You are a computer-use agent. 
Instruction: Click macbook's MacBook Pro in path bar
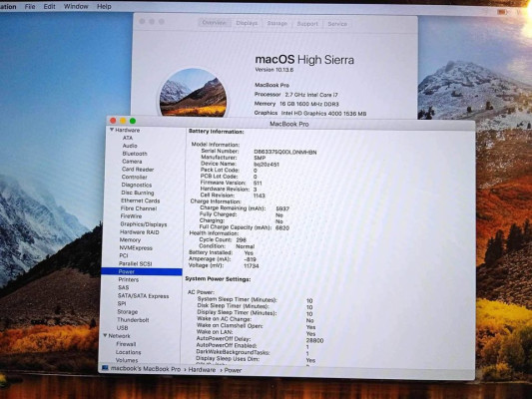coord(146,369)
